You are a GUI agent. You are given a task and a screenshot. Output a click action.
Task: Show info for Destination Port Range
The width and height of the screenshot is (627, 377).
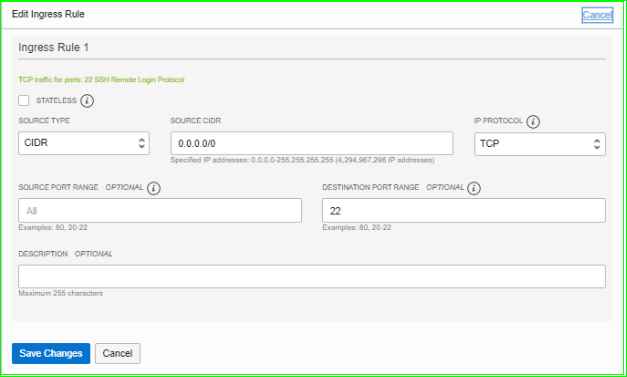474,188
